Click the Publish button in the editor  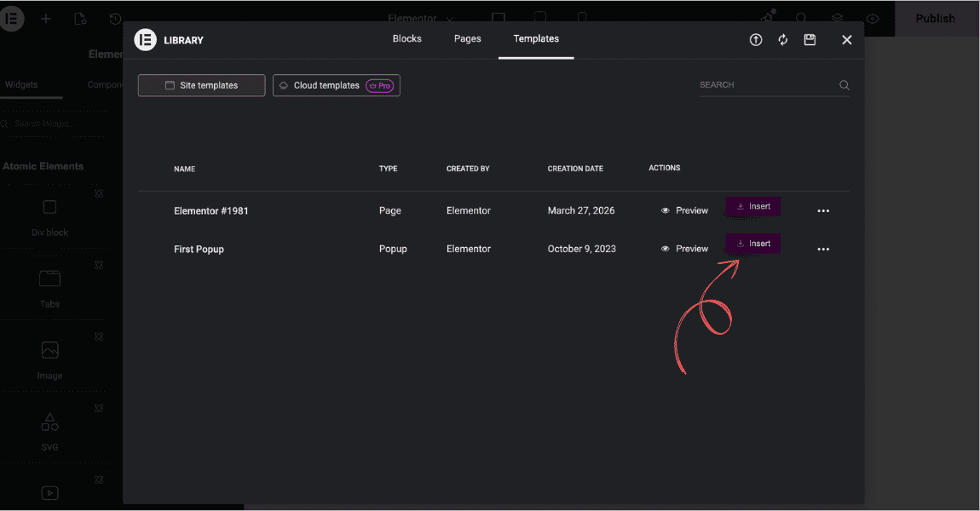tap(935, 19)
